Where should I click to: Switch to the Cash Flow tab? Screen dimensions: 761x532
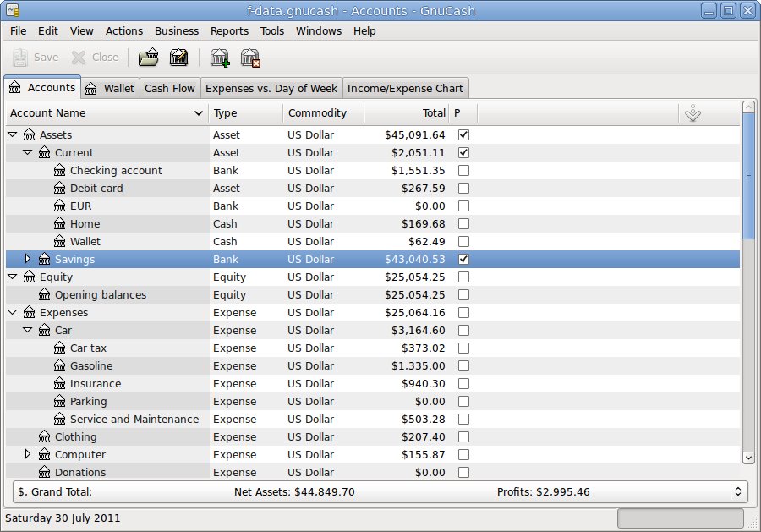169,88
